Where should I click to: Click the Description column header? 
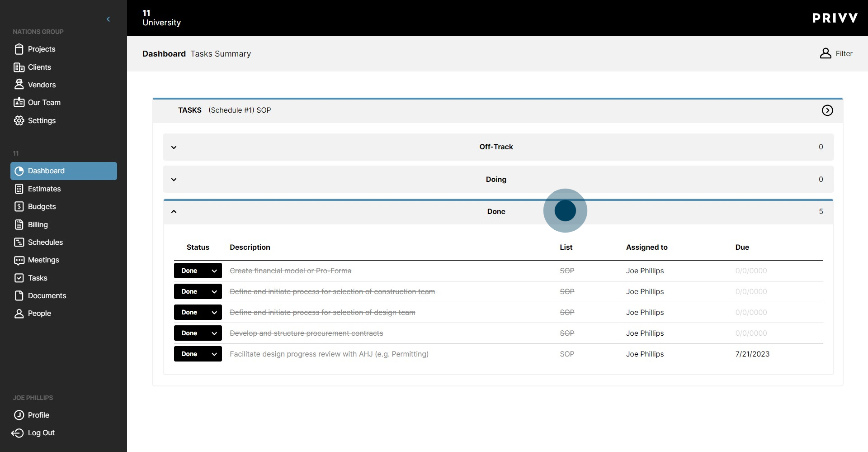coord(250,247)
